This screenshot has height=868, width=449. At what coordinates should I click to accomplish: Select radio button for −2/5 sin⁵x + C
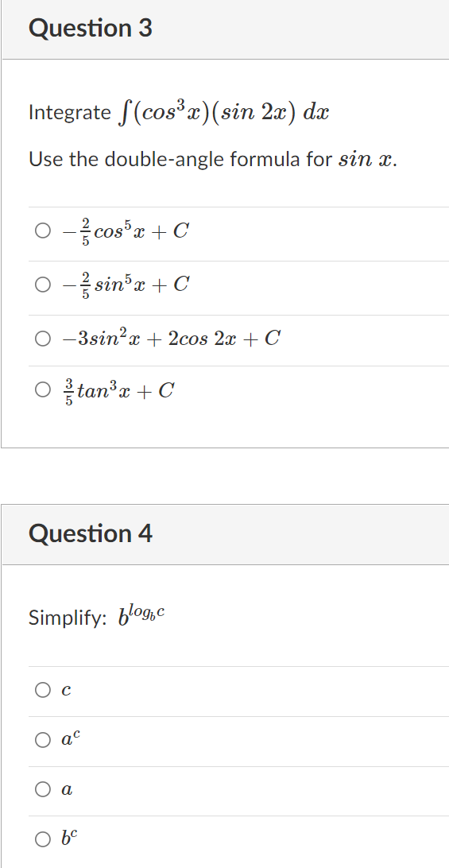(x=43, y=285)
